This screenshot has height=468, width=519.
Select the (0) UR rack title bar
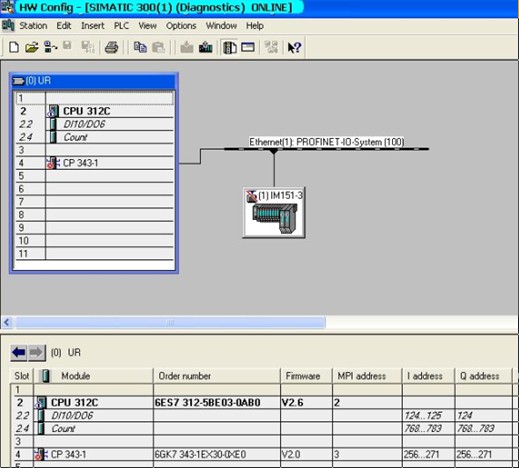pos(93,81)
